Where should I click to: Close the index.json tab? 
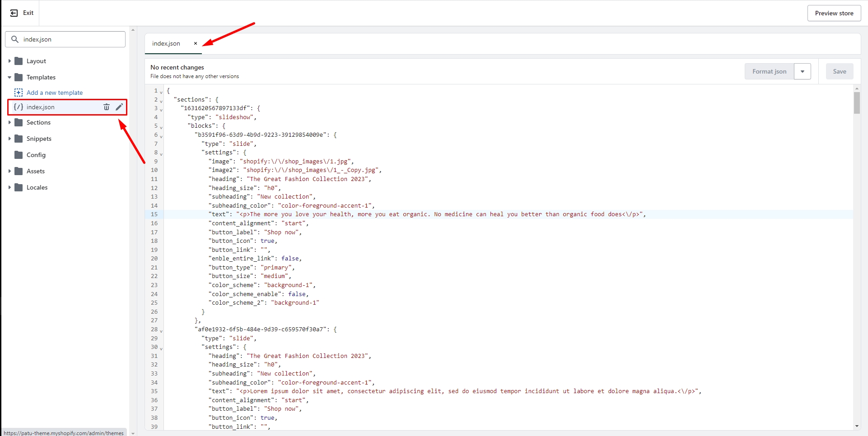tap(196, 43)
